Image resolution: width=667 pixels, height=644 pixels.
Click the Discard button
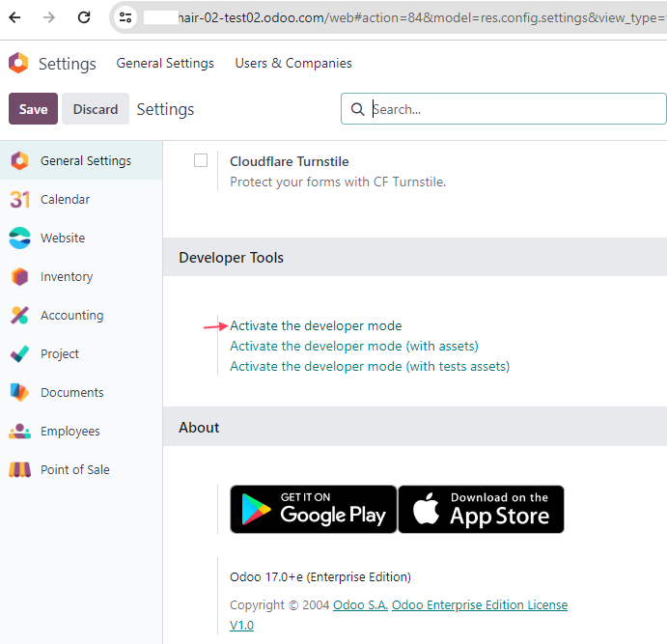pyautogui.click(x=96, y=109)
